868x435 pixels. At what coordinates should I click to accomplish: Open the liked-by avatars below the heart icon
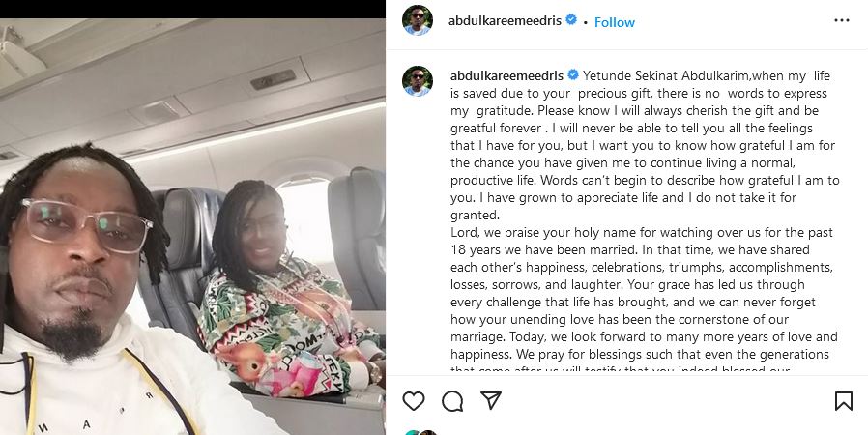tap(420, 432)
